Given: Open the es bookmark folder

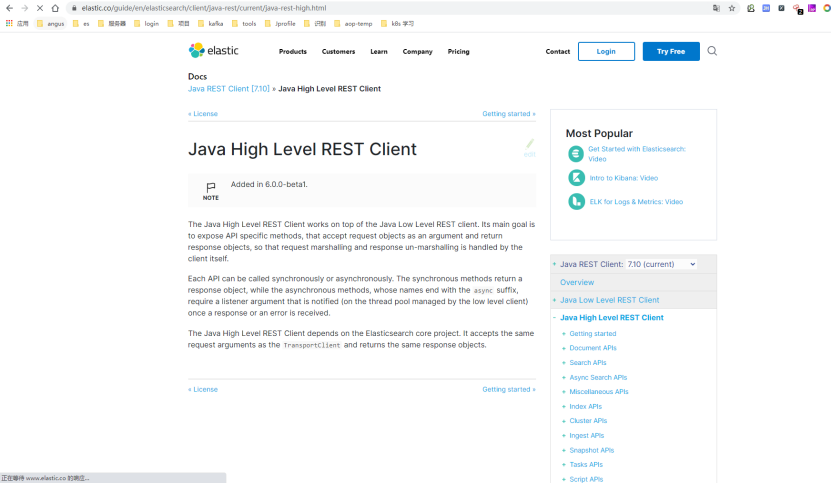Looking at the screenshot, I should (x=81, y=23).
